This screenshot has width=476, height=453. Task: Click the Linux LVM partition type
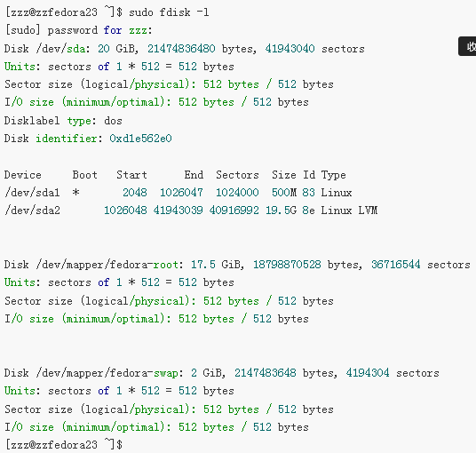(x=349, y=211)
